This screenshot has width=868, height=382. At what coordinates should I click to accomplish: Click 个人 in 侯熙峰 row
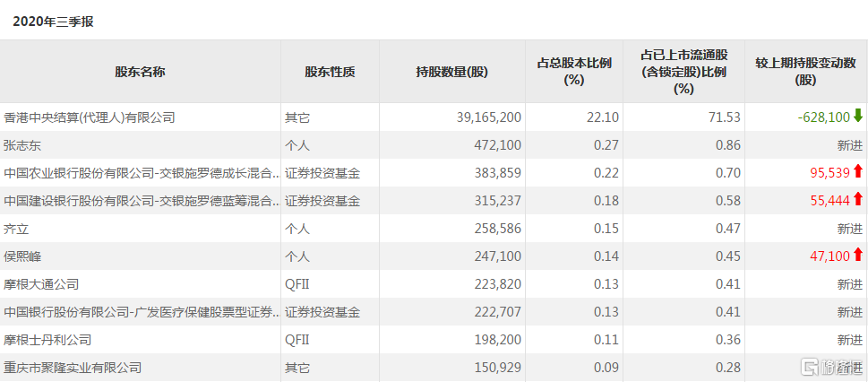pyautogui.click(x=297, y=256)
